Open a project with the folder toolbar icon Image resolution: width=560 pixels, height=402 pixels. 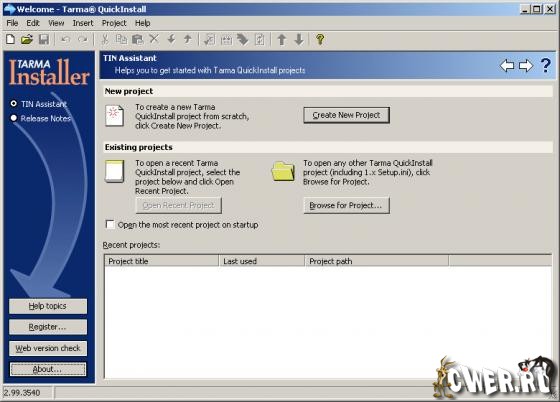coord(27,39)
